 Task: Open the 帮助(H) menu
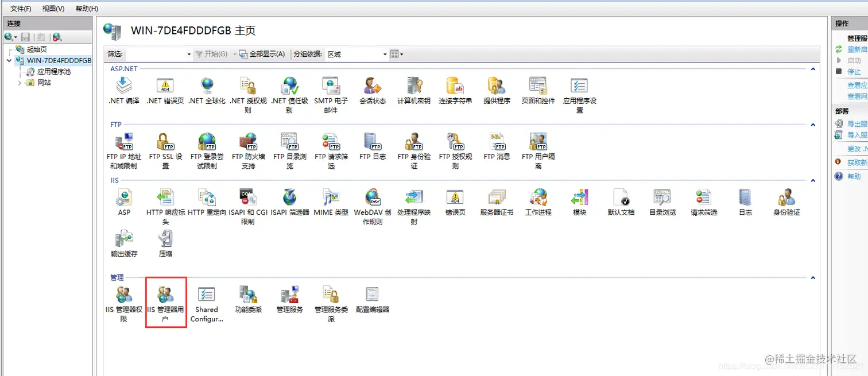87,9
